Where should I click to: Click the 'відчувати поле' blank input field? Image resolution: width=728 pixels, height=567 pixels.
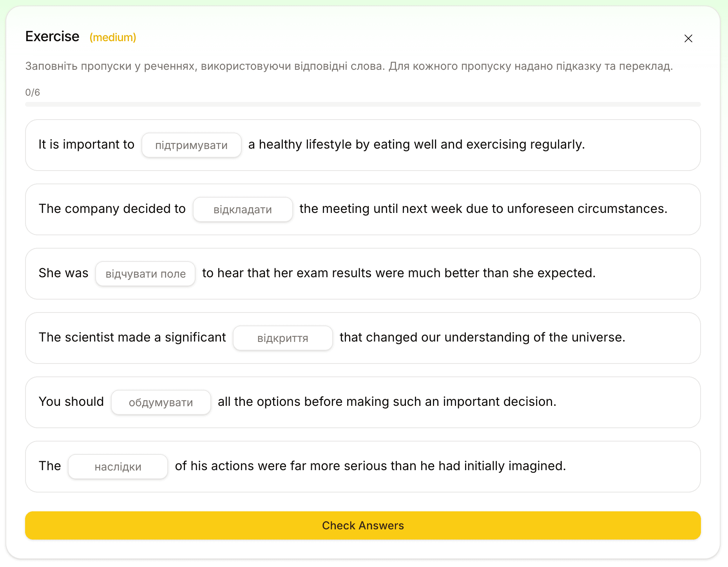(145, 274)
